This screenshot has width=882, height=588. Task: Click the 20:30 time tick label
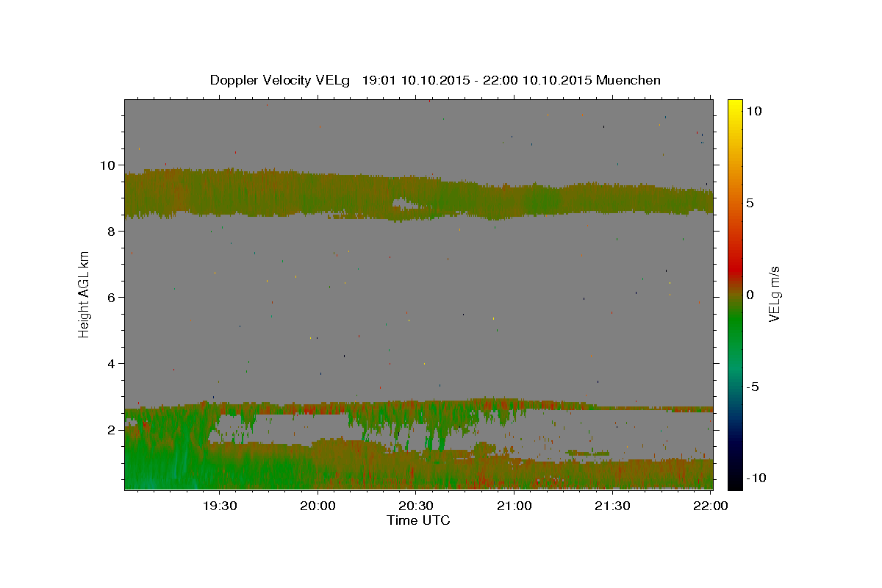[x=416, y=506]
